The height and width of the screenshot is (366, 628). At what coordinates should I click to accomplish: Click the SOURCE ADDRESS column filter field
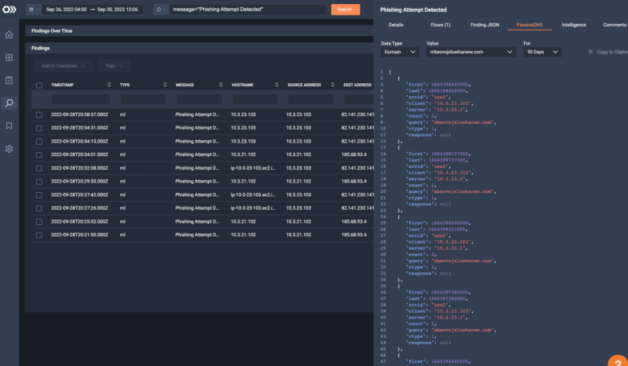[310, 99]
